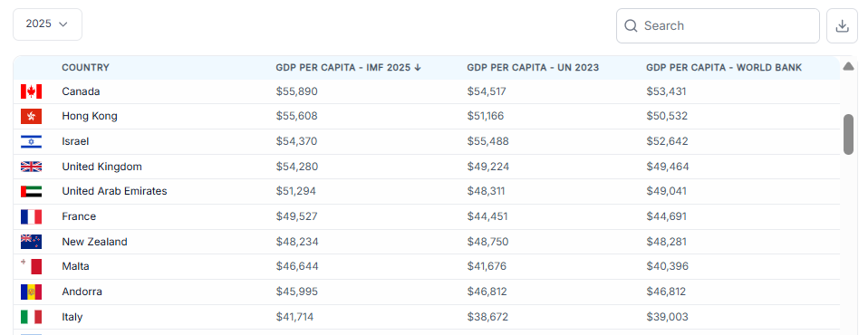Click the United Arab Emirates flag icon
The width and height of the screenshot is (868, 335).
click(x=31, y=191)
